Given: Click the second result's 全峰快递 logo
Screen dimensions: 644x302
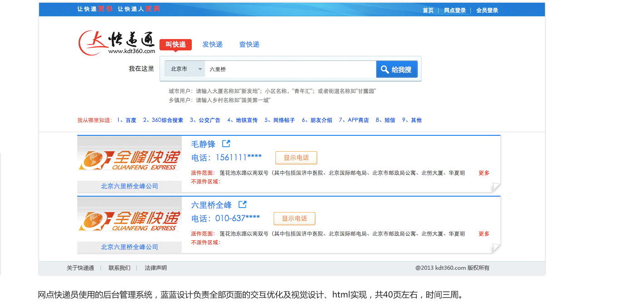Looking at the screenshot, I should pos(129,219).
